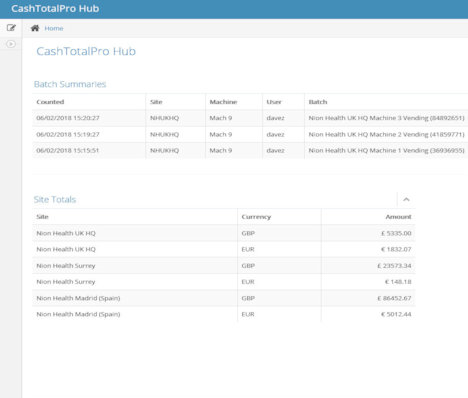
Task: Click the 06/02/2018 15:15:51 counted cell
Action: (x=68, y=150)
